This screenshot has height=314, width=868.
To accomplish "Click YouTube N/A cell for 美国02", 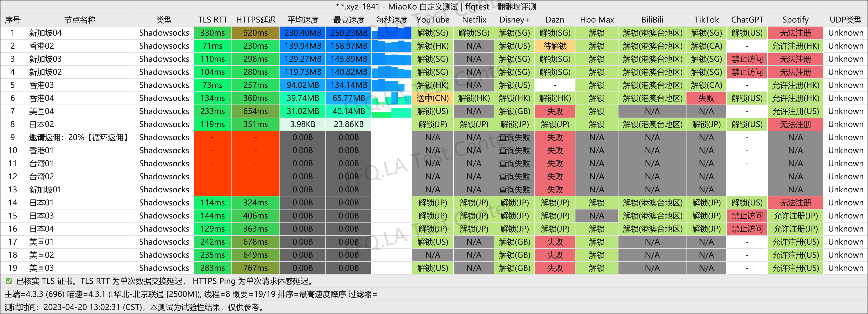I will (x=433, y=255).
